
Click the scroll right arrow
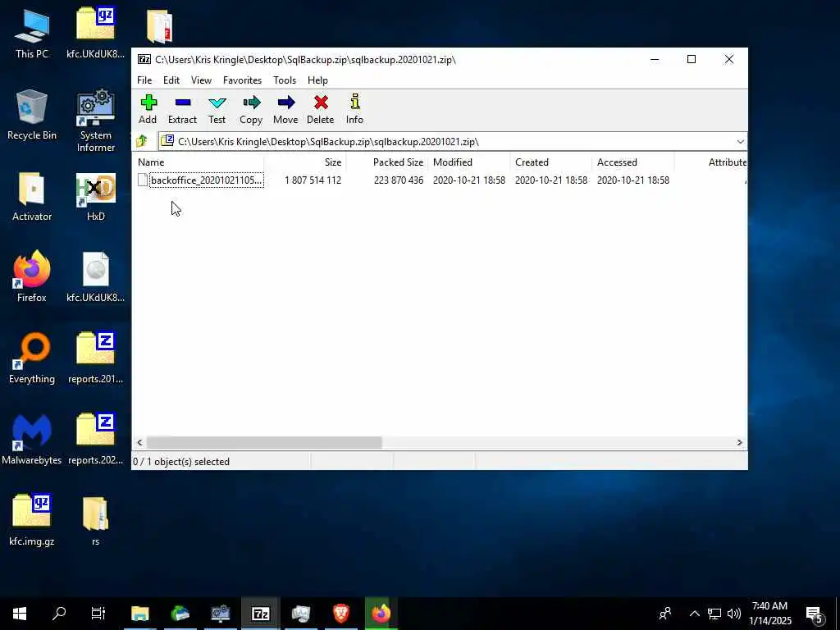[x=739, y=442]
